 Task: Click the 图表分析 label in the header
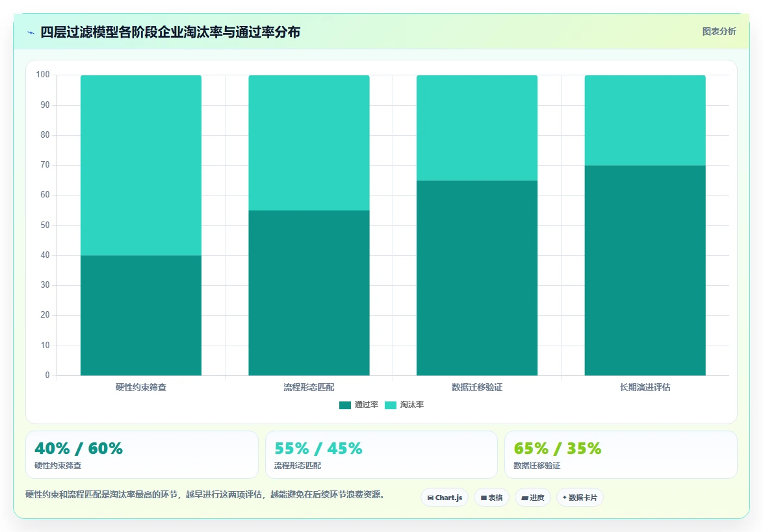tap(719, 32)
